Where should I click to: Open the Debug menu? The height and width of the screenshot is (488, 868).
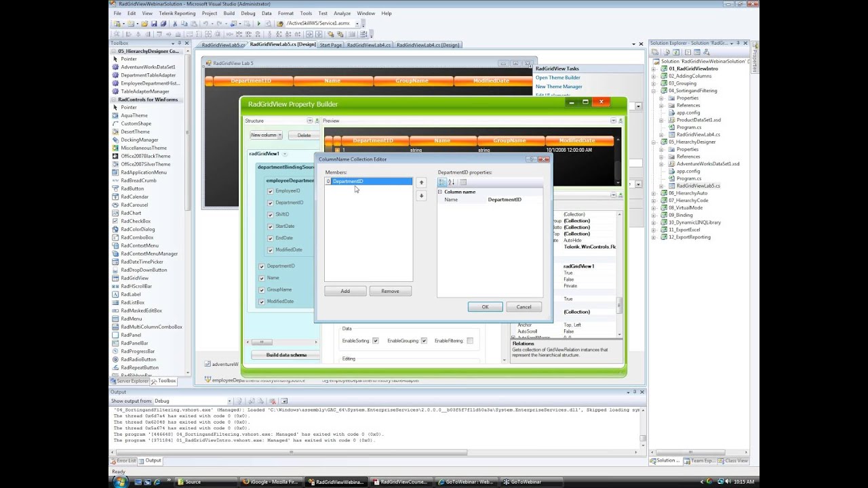click(248, 14)
